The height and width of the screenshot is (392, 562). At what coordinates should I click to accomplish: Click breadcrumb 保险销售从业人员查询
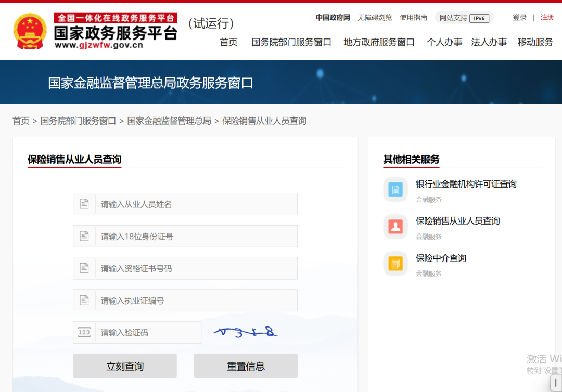tap(264, 121)
